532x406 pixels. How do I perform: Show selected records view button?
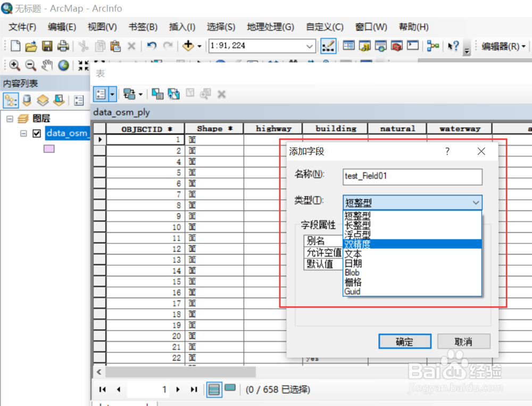click(x=230, y=388)
